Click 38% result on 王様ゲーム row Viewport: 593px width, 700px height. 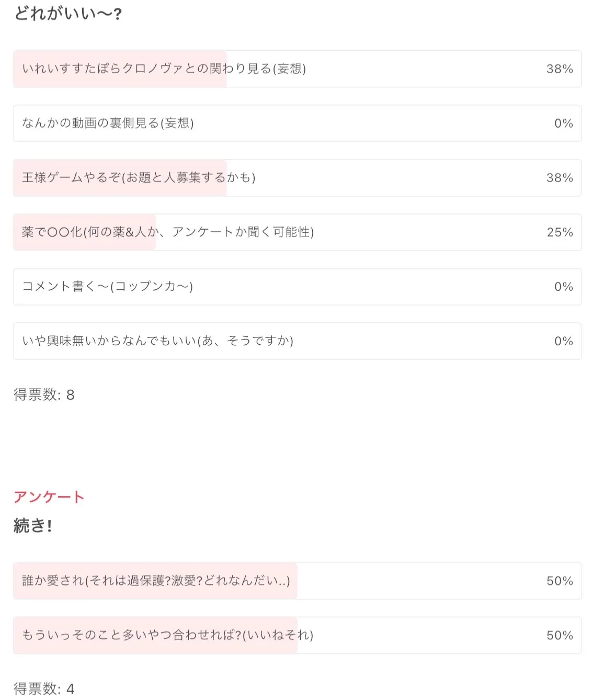tap(560, 178)
